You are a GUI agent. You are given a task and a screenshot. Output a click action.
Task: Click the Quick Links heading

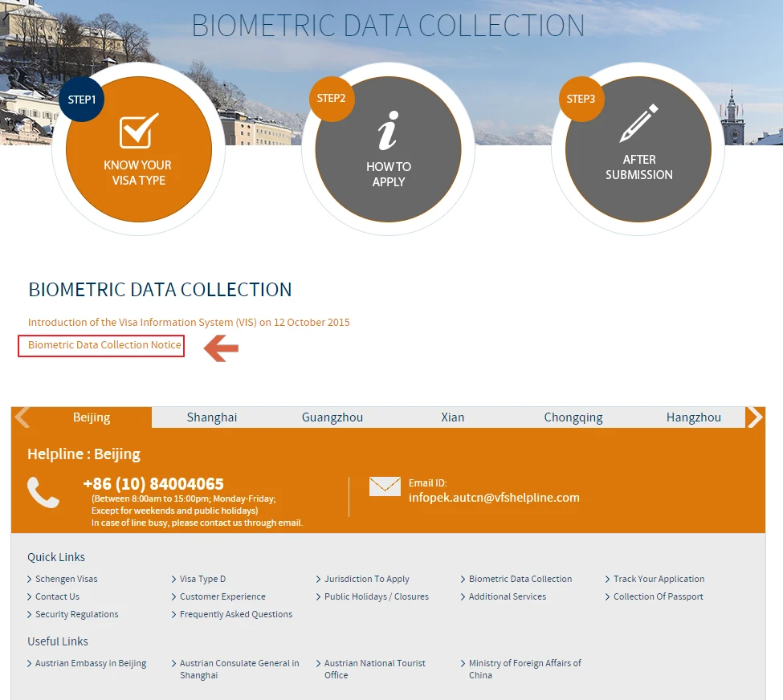click(56, 557)
